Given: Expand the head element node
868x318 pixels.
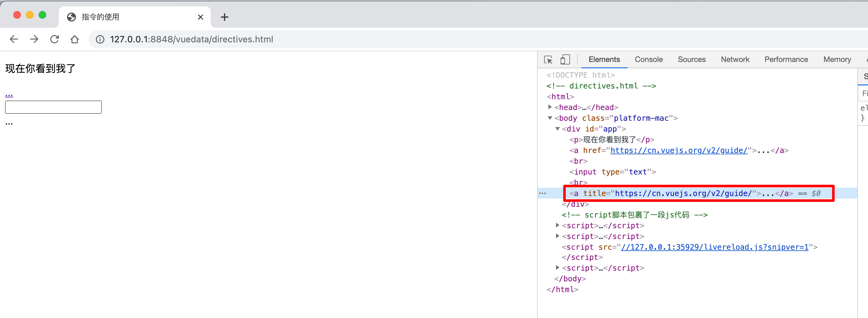Looking at the screenshot, I should tap(550, 107).
